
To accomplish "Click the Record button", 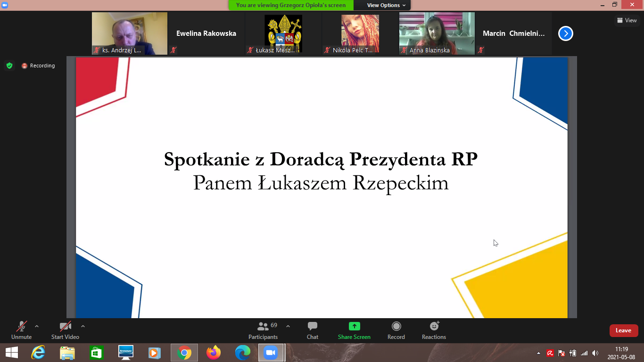I will (396, 330).
